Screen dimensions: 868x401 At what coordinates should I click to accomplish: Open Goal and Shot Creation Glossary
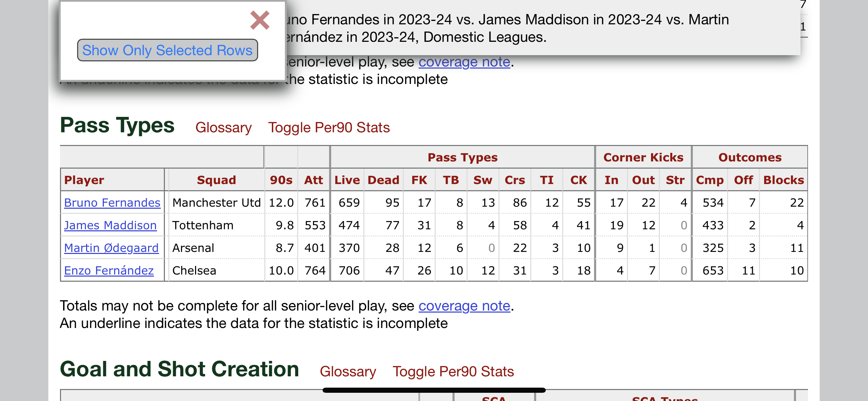348,372
